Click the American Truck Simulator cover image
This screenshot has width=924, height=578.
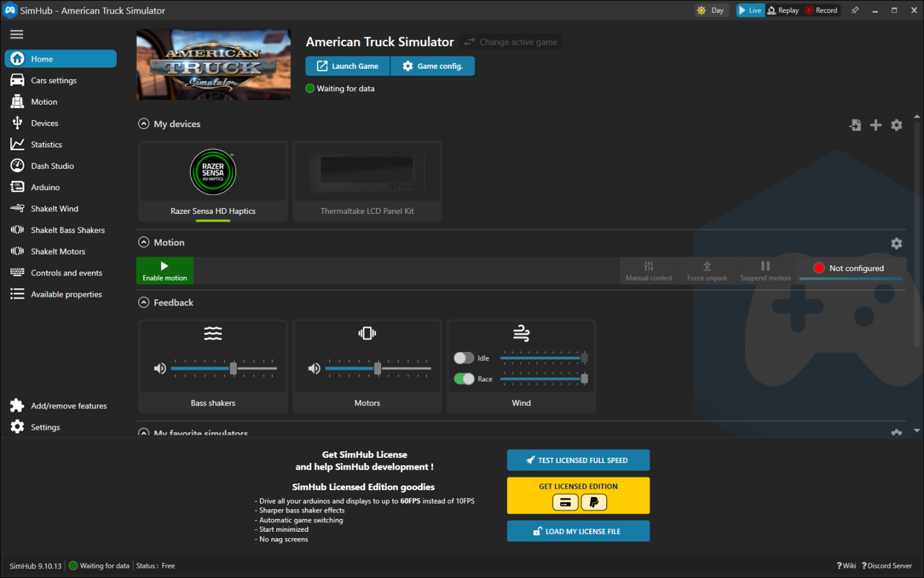[214, 64]
